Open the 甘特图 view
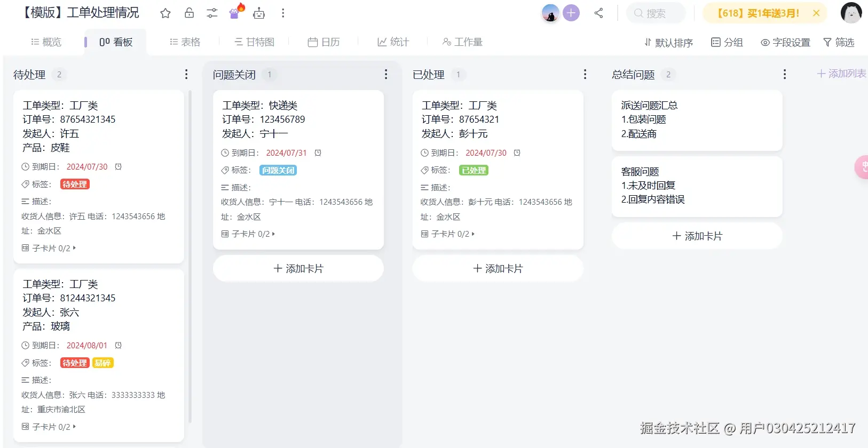The height and width of the screenshot is (448, 868). pyautogui.click(x=254, y=42)
